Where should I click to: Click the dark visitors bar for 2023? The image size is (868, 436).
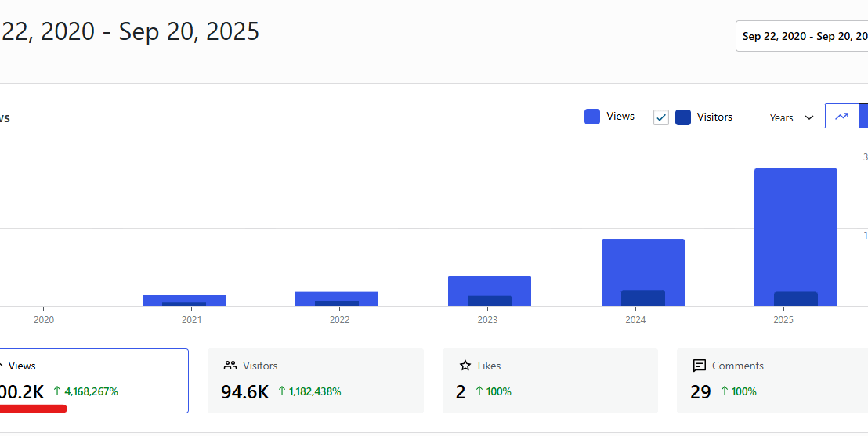click(x=490, y=301)
